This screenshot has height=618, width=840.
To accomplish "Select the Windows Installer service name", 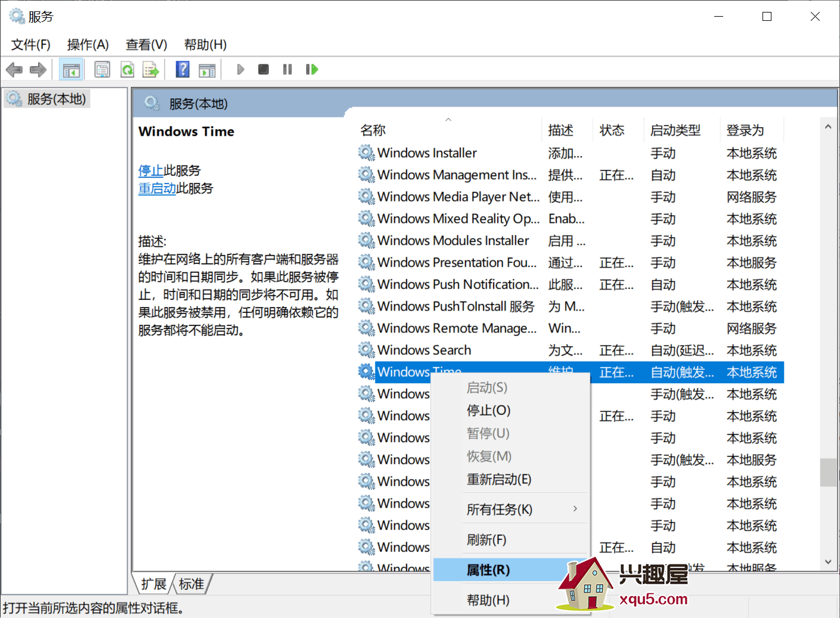I will [427, 153].
